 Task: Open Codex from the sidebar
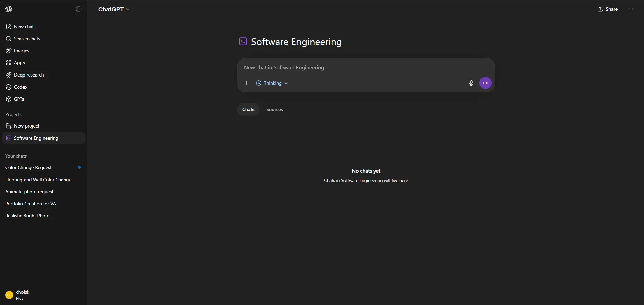coord(43,87)
